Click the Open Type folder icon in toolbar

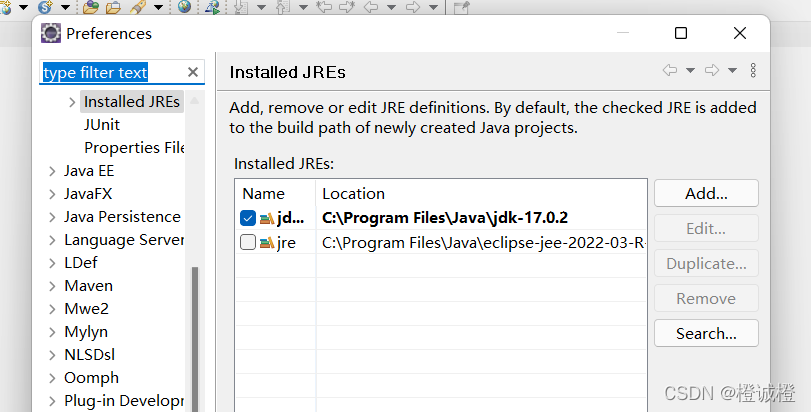pyautogui.click(x=90, y=7)
